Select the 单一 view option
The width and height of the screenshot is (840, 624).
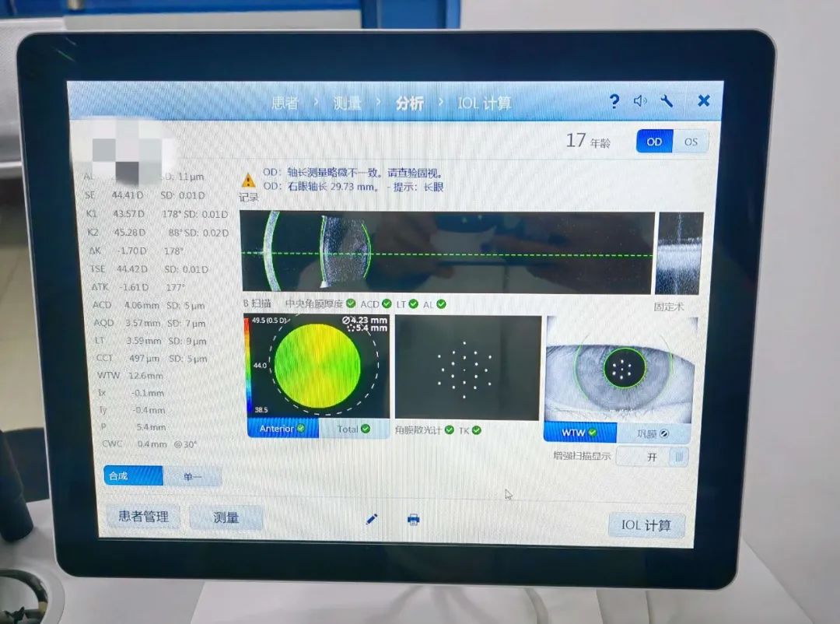pos(192,476)
